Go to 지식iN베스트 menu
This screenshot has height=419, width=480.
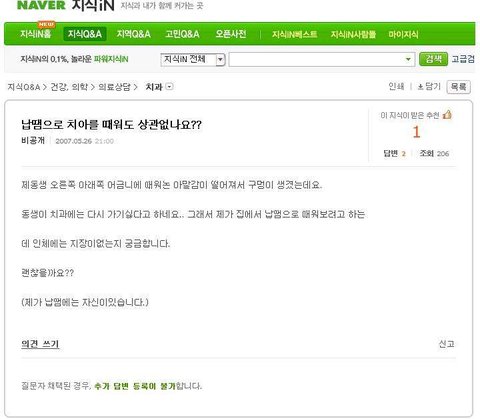point(295,34)
